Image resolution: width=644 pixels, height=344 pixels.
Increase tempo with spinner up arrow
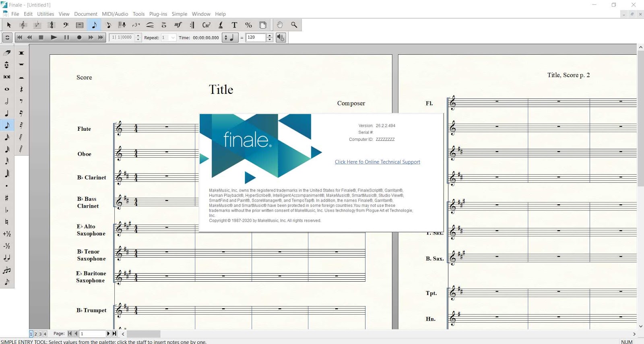pyautogui.click(x=270, y=35)
